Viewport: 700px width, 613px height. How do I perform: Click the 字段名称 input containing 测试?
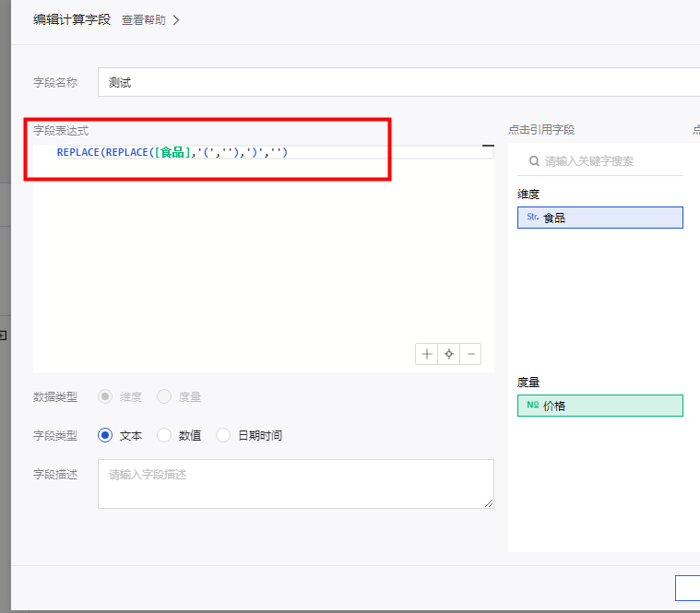(x=397, y=82)
